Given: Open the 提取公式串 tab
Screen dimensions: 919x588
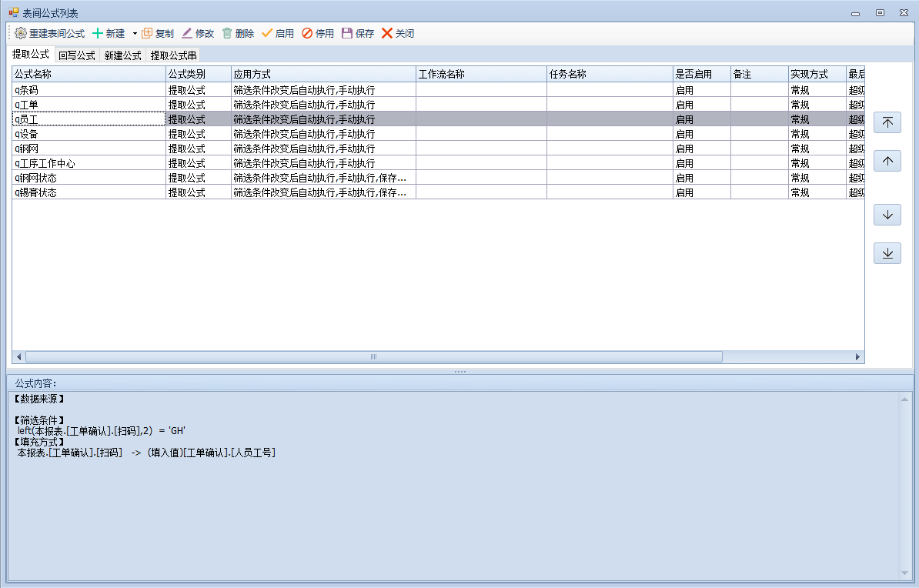Looking at the screenshot, I should [173, 55].
